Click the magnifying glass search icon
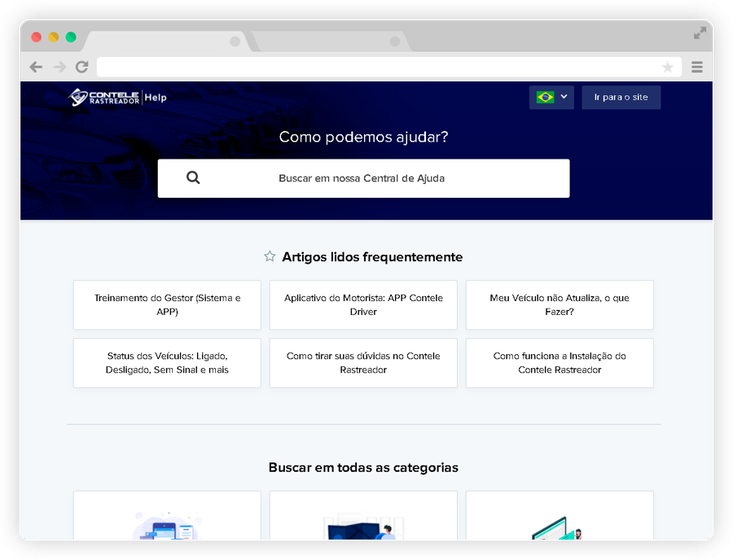733x560 pixels. (193, 177)
